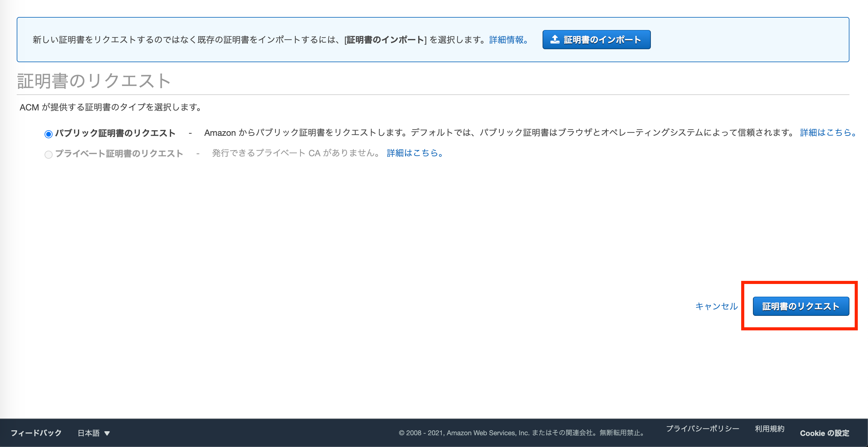Open the 利用規約 footer link

pos(770,428)
